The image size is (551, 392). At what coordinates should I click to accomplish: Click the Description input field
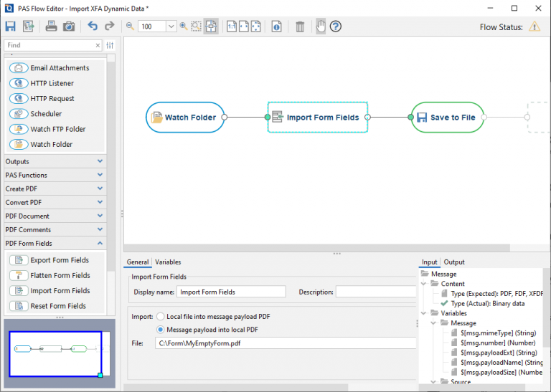376,292
